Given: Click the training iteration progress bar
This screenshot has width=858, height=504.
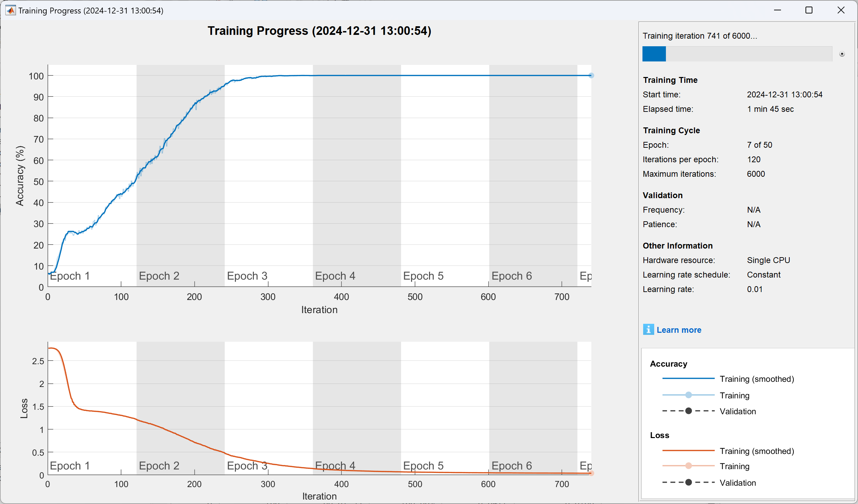Looking at the screenshot, I should click(737, 54).
